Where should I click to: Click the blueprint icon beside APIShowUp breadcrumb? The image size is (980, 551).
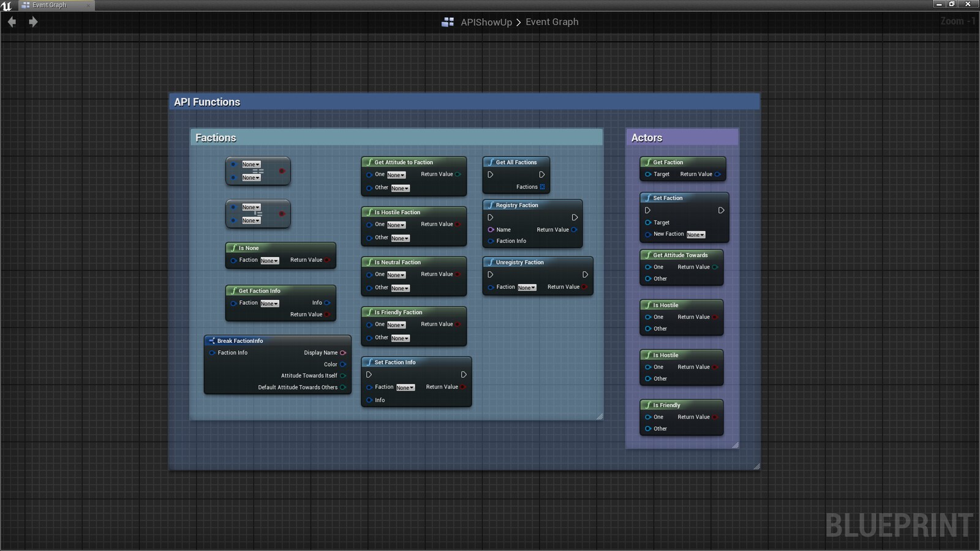448,22
